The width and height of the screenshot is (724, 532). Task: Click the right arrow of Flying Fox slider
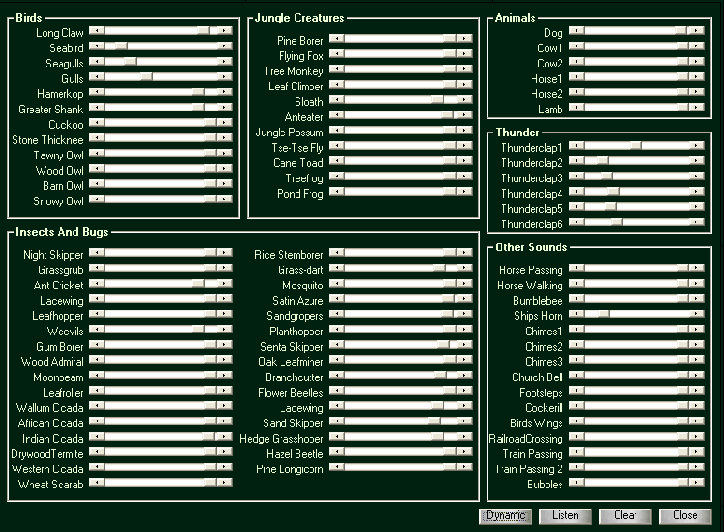point(465,54)
